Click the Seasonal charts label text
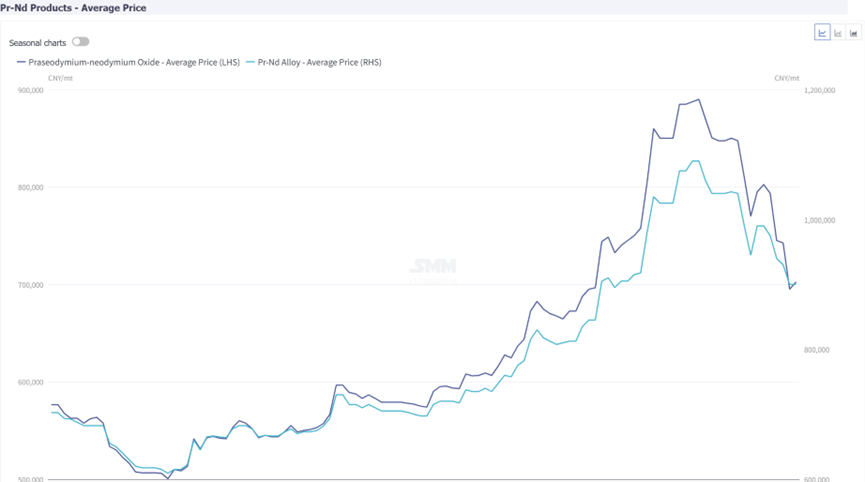This screenshot has width=865, height=482. 37,43
